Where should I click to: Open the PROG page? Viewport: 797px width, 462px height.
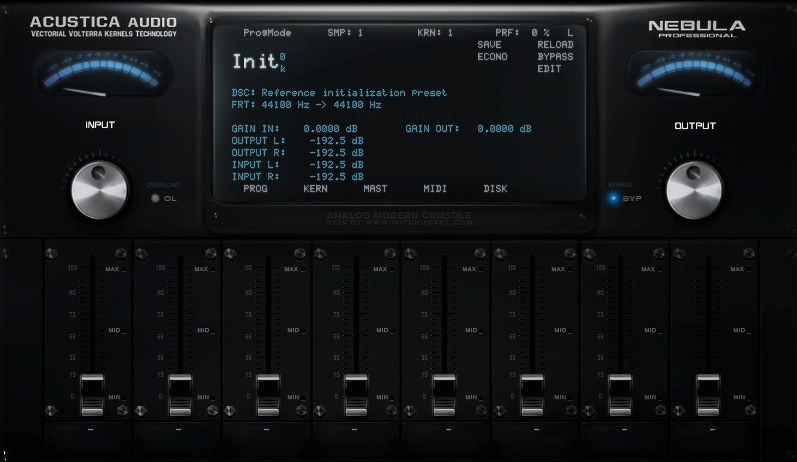click(x=255, y=189)
